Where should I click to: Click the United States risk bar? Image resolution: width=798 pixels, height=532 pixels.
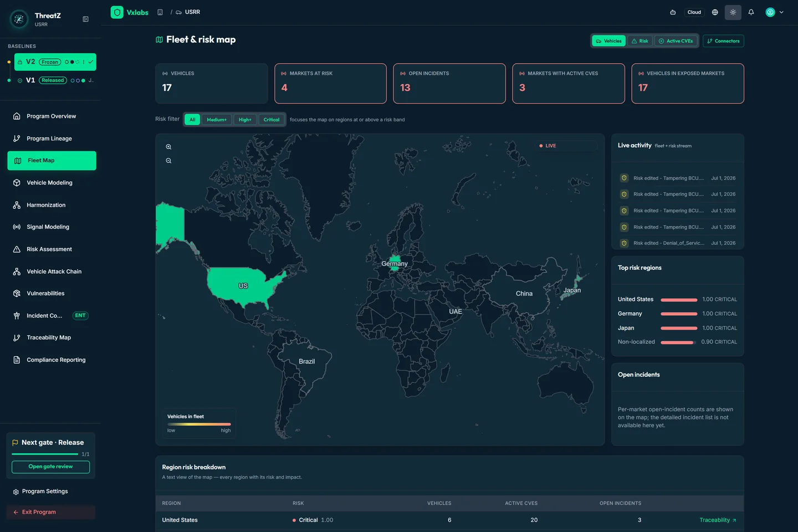pyautogui.click(x=679, y=300)
